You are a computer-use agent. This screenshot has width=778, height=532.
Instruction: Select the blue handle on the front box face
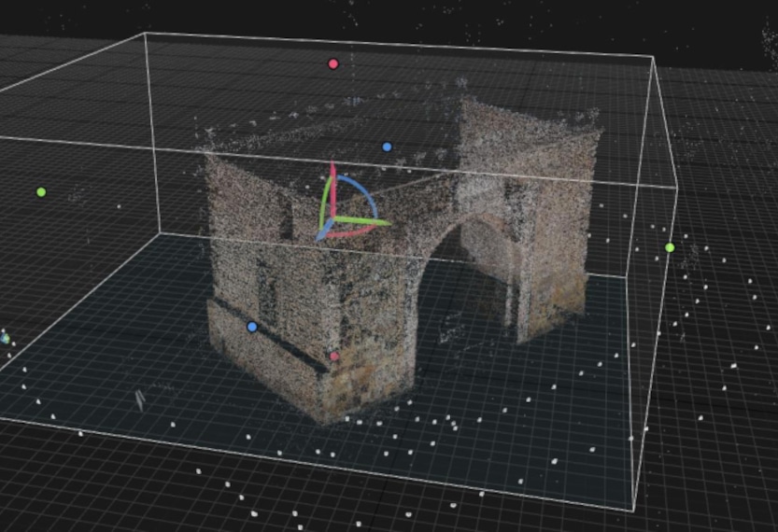tap(252, 327)
